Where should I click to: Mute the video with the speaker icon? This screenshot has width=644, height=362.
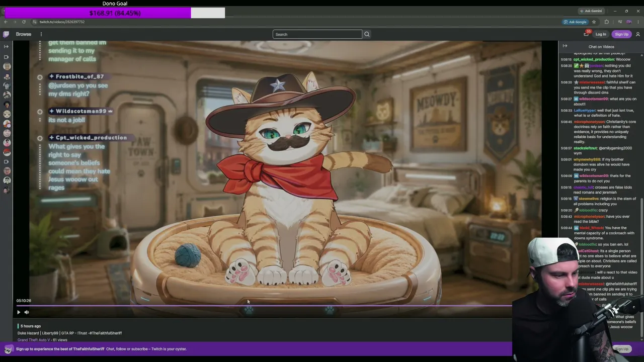pos(27,312)
